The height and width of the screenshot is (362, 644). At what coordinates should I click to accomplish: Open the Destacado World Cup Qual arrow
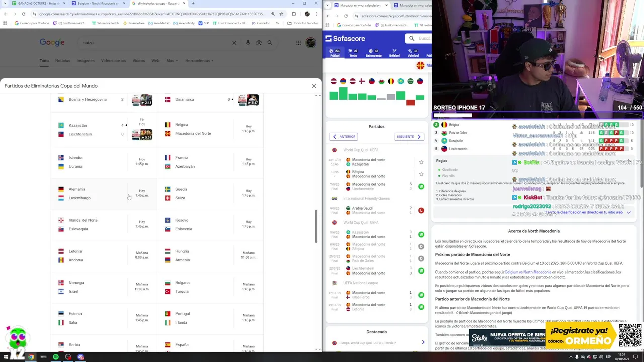coord(423,342)
